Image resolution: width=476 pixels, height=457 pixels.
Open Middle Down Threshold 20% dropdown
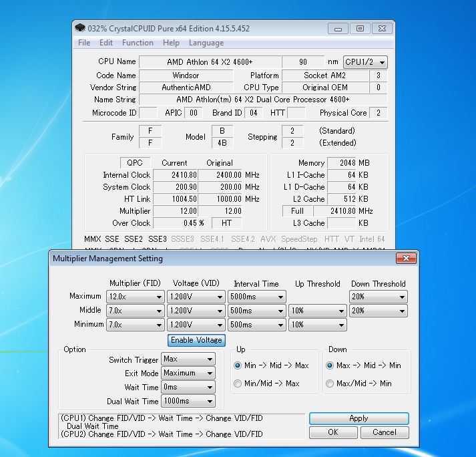pyautogui.click(x=379, y=311)
